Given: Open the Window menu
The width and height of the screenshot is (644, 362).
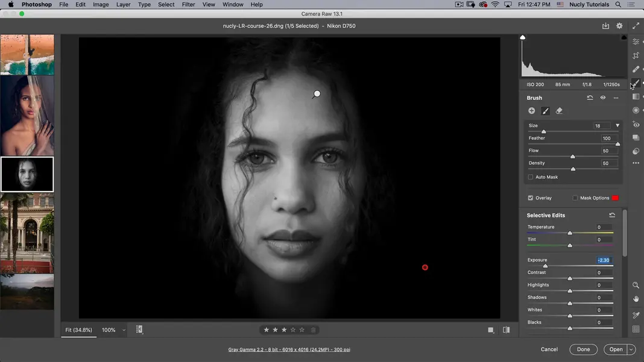Looking at the screenshot, I should tap(233, 4).
